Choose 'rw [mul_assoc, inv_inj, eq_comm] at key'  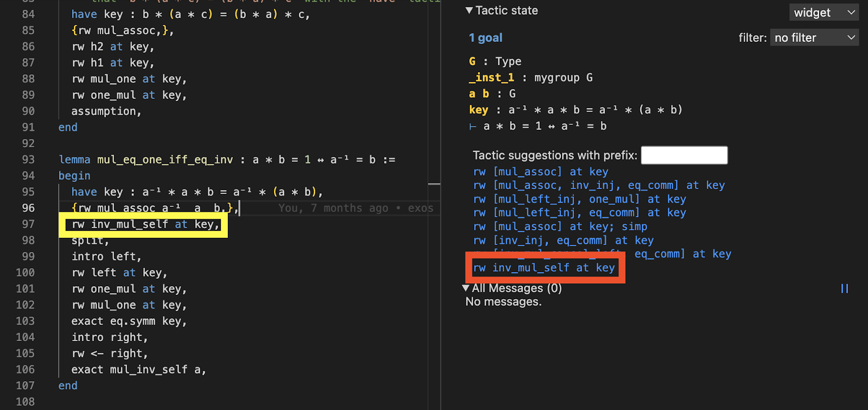(598, 185)
